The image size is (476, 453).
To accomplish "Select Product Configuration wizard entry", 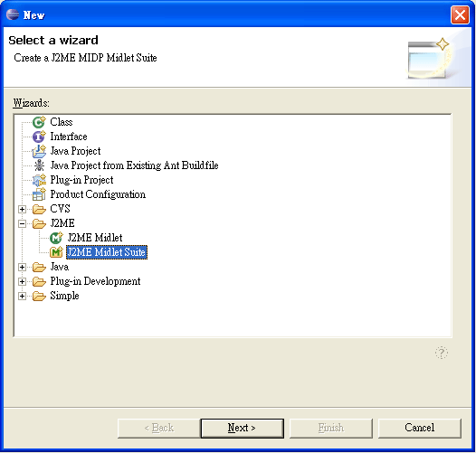I will pos(98,194).
